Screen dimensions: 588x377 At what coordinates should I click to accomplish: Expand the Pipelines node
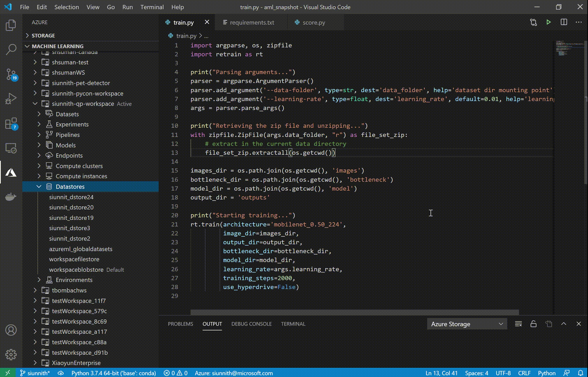[x=39, y=135]
